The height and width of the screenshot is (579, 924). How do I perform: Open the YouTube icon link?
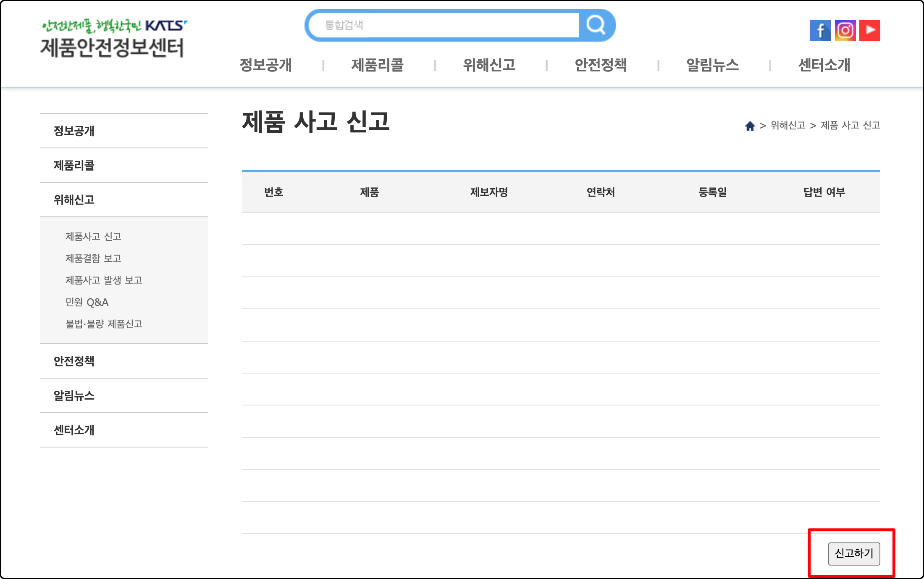(x=870, y=30)
